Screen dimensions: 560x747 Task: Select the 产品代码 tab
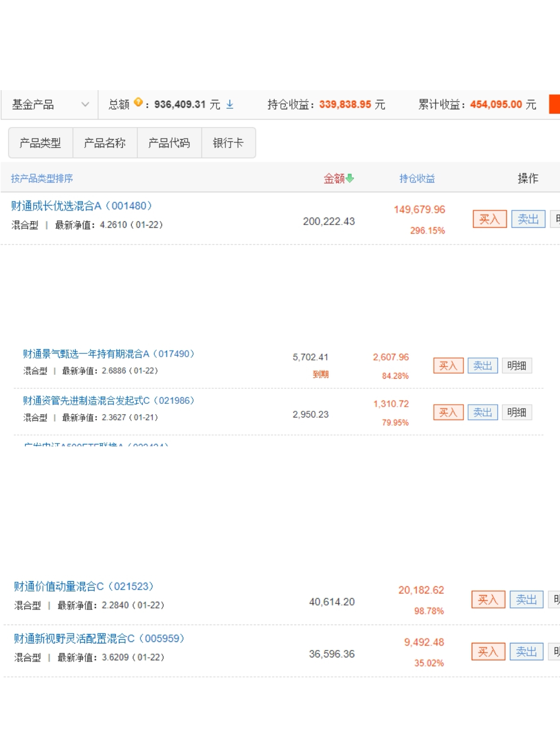[x=169, y=143]
